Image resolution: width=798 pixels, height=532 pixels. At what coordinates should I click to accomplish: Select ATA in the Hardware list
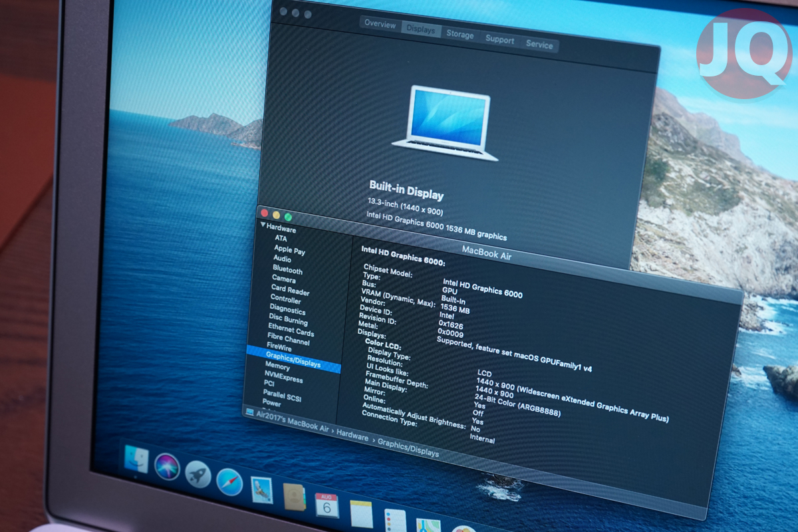(281, 238)
